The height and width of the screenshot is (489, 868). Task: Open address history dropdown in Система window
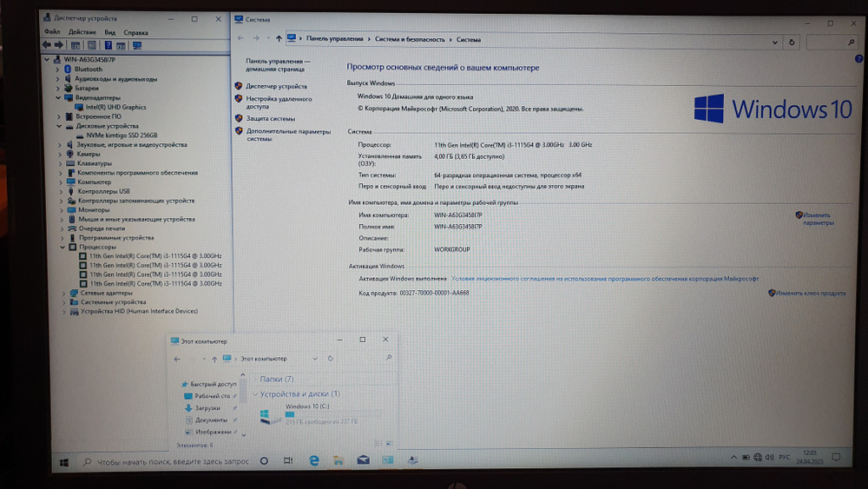[774, 42]
